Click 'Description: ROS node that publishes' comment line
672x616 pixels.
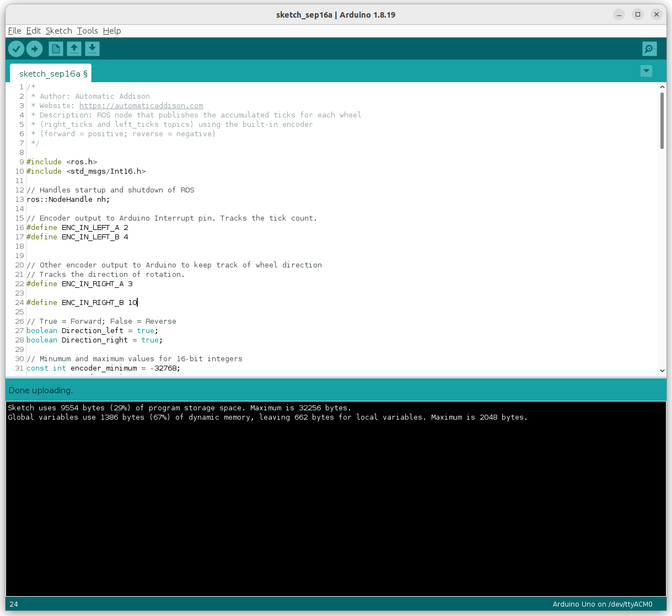tap(196, 115)
